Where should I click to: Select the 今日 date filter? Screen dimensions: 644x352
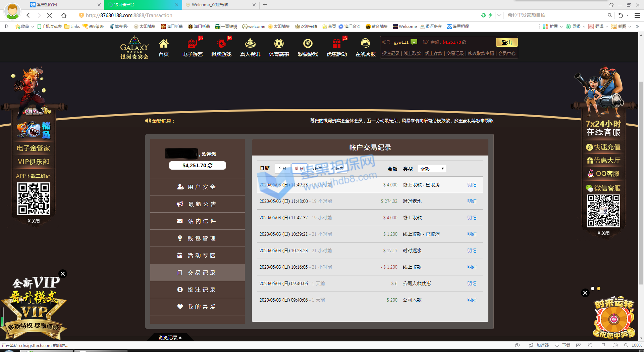click(282, 169)
